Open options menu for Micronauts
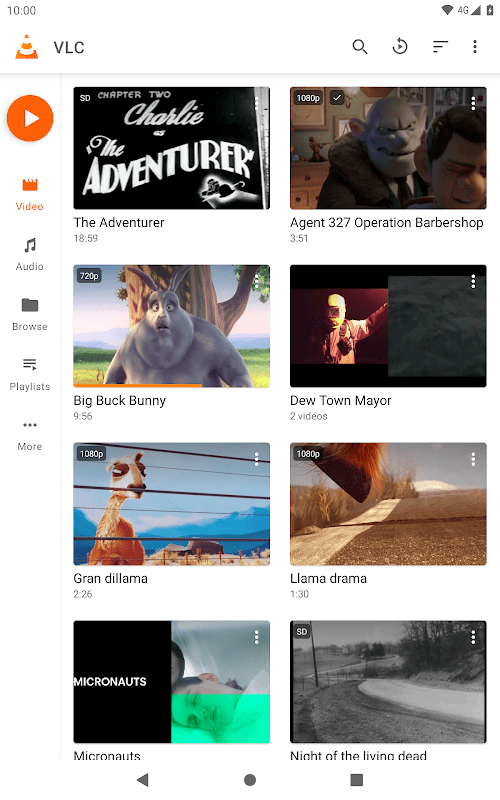500x800 pixels. click(257, 637)
